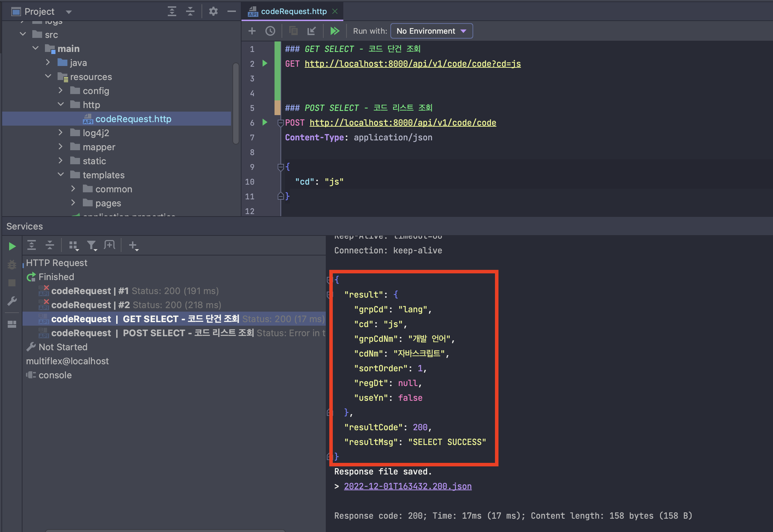Viewport: 773px width, 532px height.
Task: Fold the POST request at line 6
Action: (x=280, y=123)
